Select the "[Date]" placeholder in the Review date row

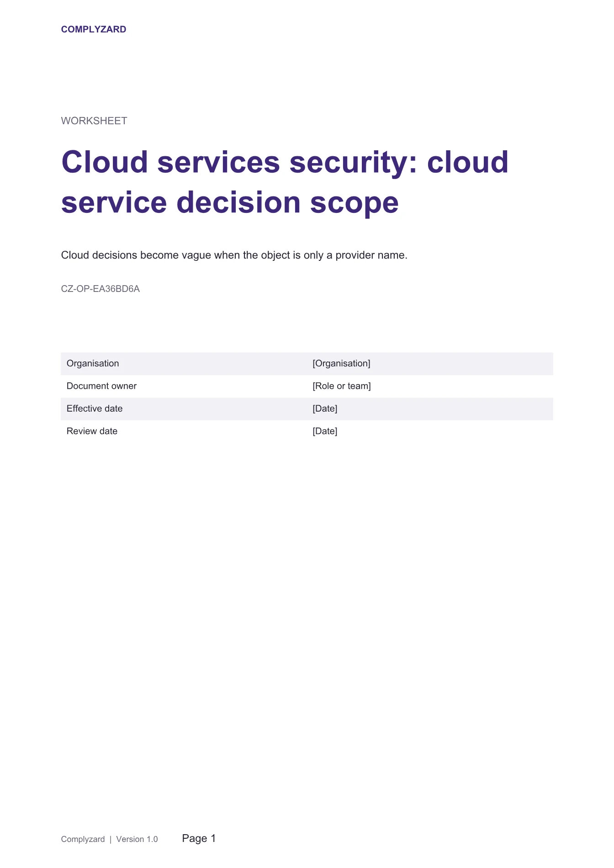(x=325, y=431)
